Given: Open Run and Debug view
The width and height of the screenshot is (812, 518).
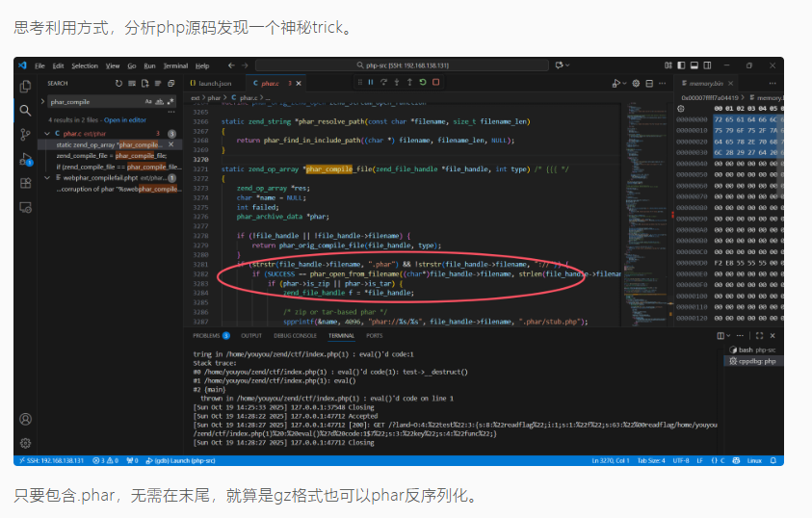Looking at the screenshot, I should (x=25, y=158).
